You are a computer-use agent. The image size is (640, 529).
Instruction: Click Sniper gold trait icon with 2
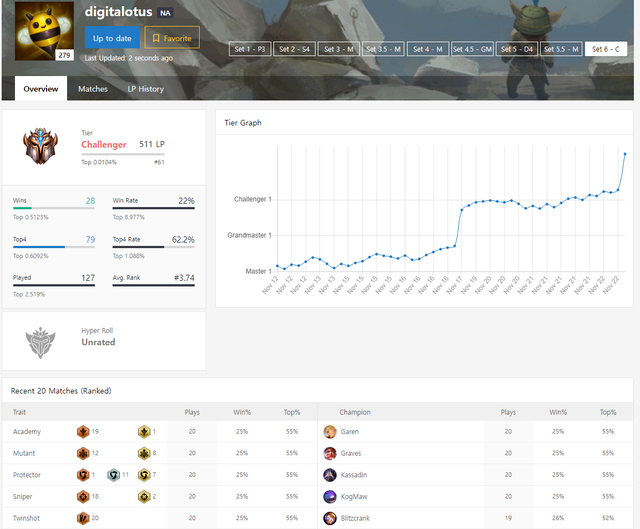(x=144, y=496)
